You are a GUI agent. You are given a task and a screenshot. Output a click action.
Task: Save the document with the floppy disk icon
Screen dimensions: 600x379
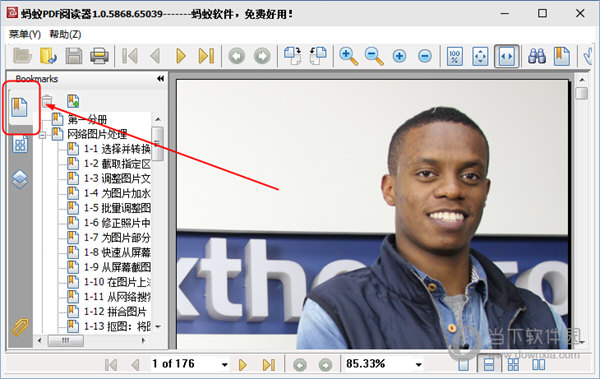74,56
